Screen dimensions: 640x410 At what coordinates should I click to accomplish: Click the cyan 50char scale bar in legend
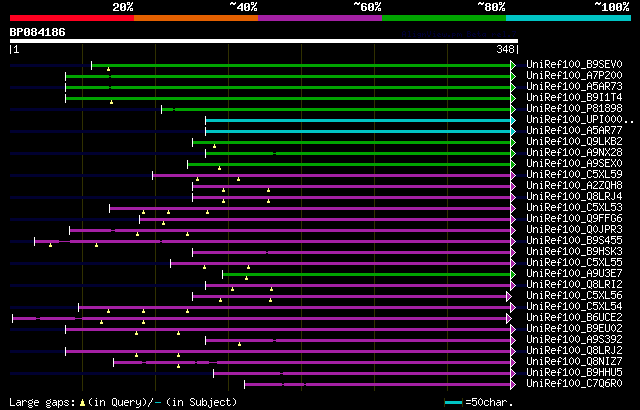click(453, 403)
